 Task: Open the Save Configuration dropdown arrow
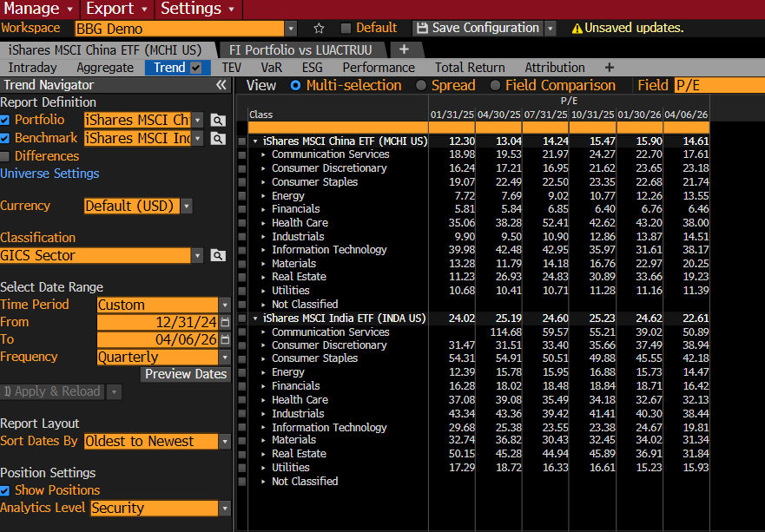(x=551, y=29)
